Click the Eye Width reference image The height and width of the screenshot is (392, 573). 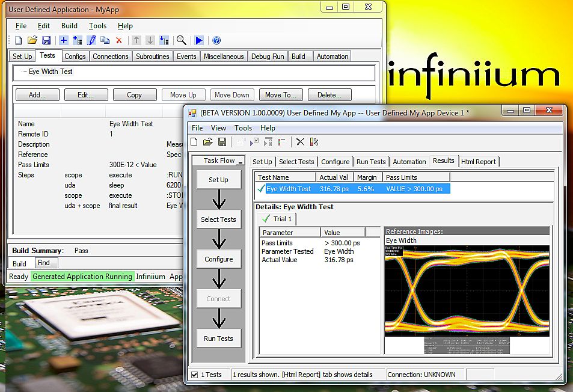tap(467, 291)
